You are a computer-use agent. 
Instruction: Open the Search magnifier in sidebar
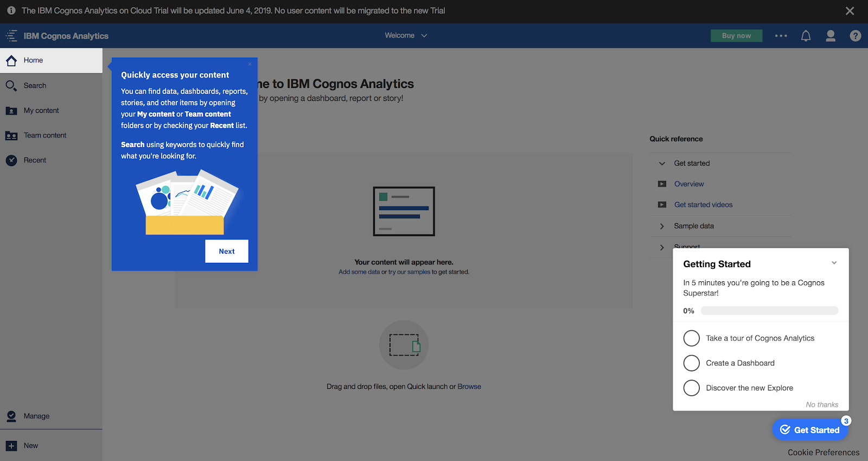[11, 86]
